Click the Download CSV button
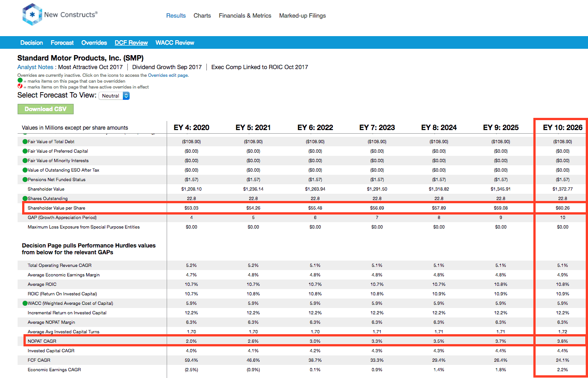Screen dimensions: 588x378 (x=45, y=109)
